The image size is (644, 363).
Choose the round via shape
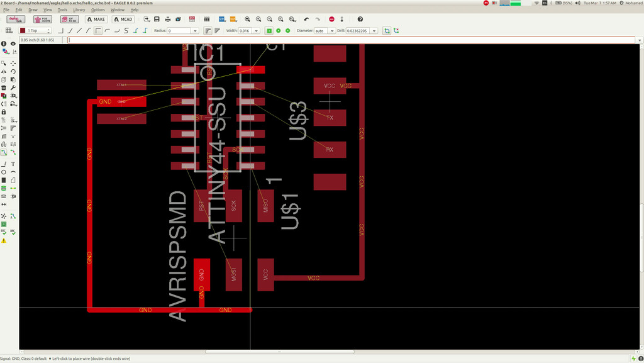279,31
